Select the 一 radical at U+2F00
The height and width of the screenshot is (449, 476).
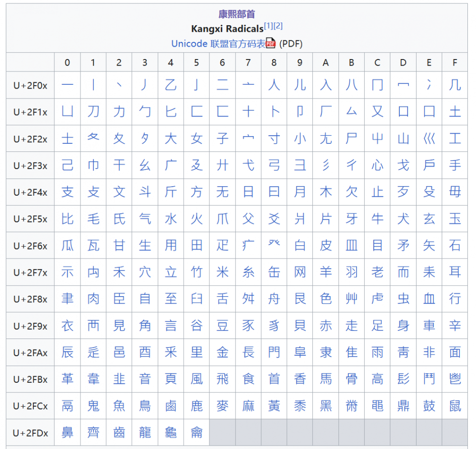tap(67, 84)
